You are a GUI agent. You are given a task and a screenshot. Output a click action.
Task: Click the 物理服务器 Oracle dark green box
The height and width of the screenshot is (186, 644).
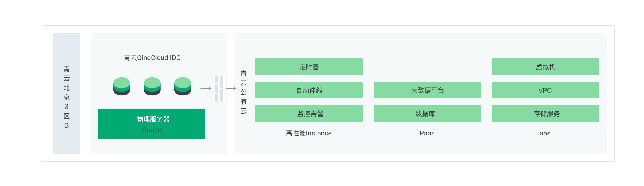[152, 124]
